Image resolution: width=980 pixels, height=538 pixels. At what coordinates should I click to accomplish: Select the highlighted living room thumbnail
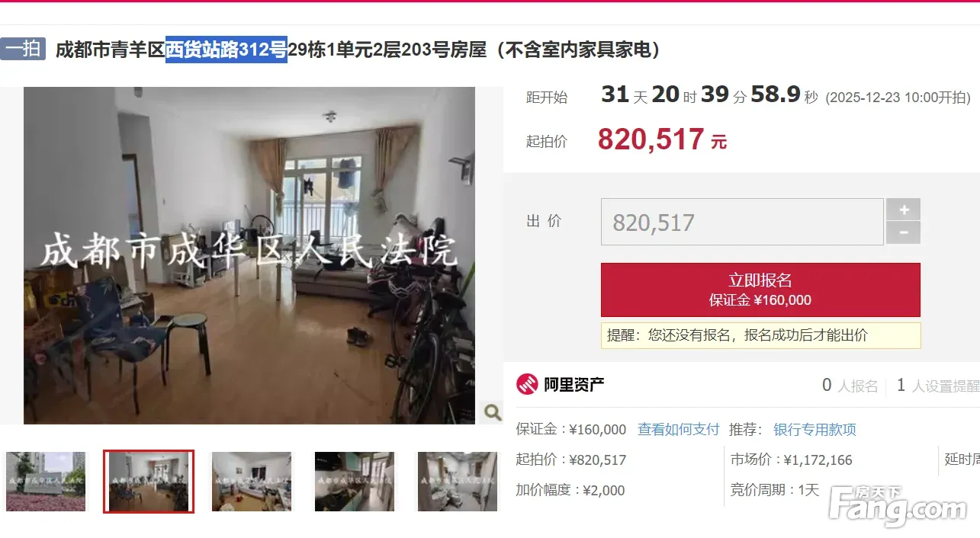point(149,481)
